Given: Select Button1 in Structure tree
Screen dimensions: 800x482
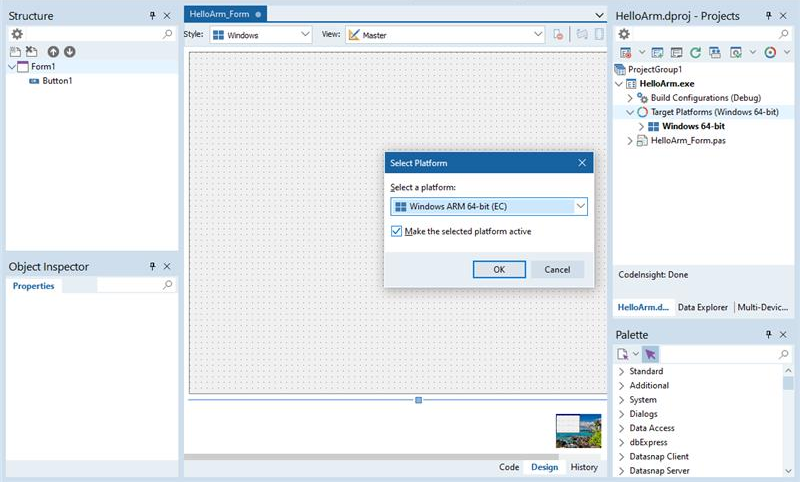Looking at the screenshot, I should [57, 81].
